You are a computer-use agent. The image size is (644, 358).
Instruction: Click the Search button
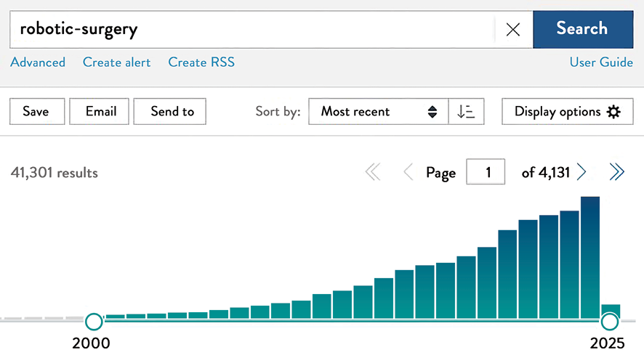click(x=583, y=29)
